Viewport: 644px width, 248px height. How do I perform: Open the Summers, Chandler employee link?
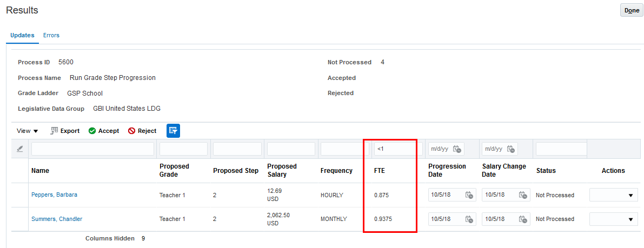[x=57, y=219]
